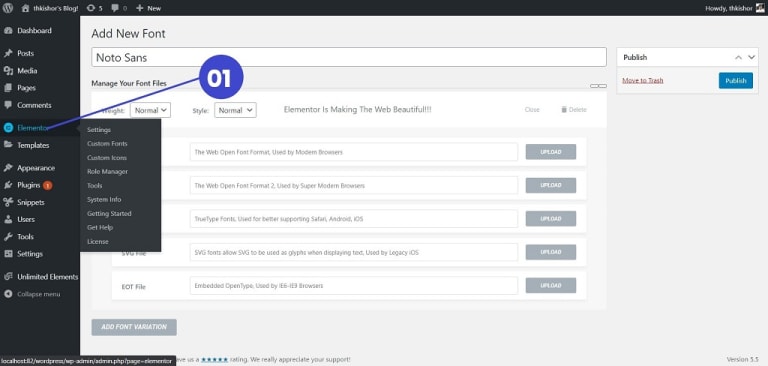This screenshot has width=768, height=366.
Task: Click the Dashboard gauge icon
Action: click(x=8, y=30)
